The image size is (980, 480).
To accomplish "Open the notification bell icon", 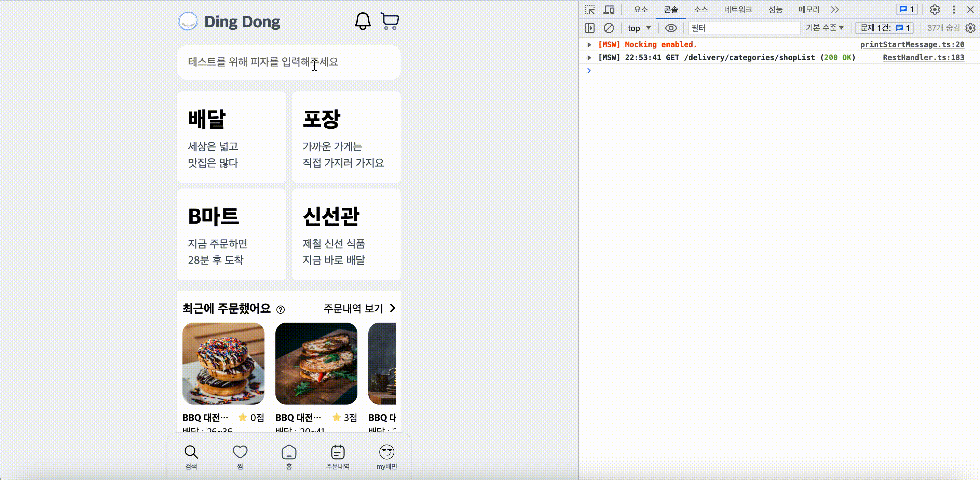I will pyautogui.click(x=363, y=21).
